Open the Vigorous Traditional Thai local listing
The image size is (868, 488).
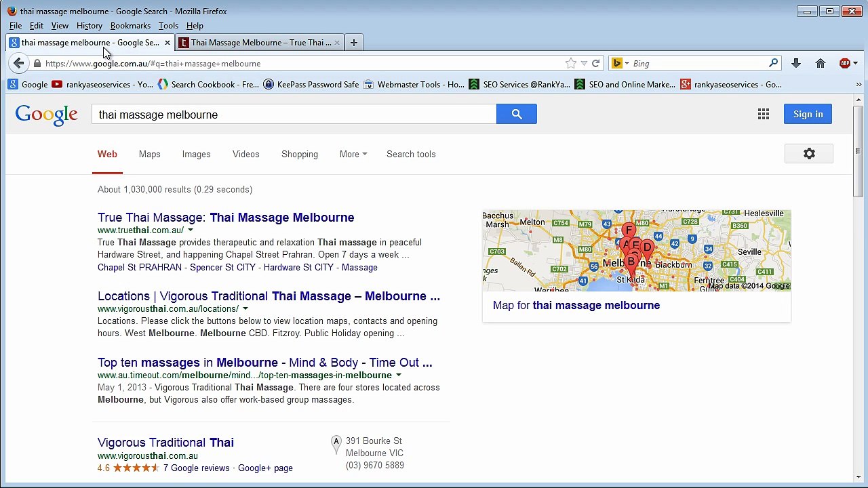point(165,443)
